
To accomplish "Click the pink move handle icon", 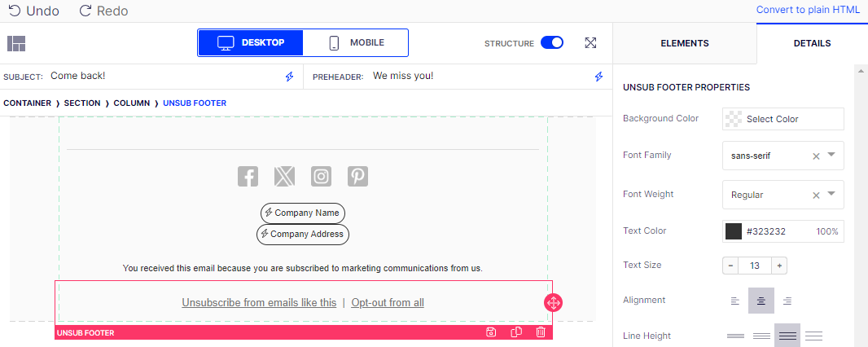I will coord(553,303).
